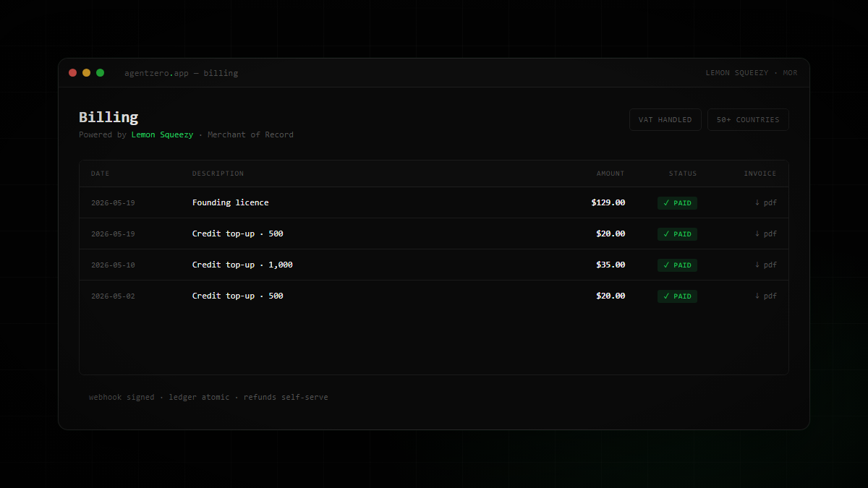Download pdf for the 2026-05-02 top-up
Viewport: 868px width, 488px height.
pyautogui.click(x=765, y=296)
